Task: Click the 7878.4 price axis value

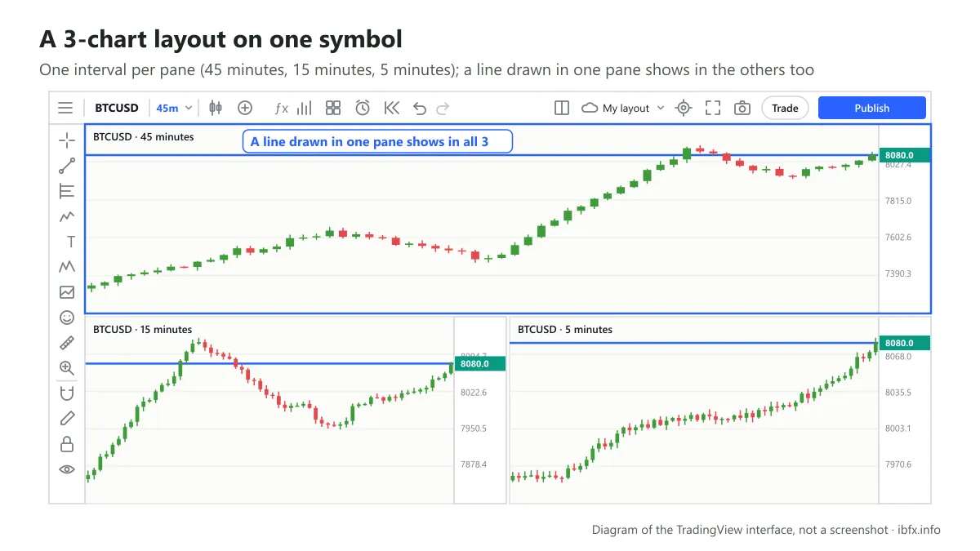Action: [x=474, y=464]
